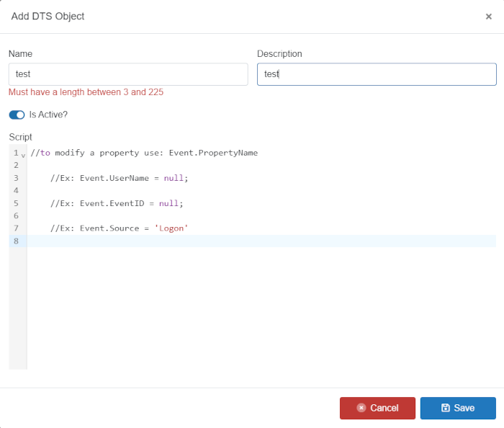Click script line 8 in the editor
Screen dimensions: 504x428
pos(261,241)
